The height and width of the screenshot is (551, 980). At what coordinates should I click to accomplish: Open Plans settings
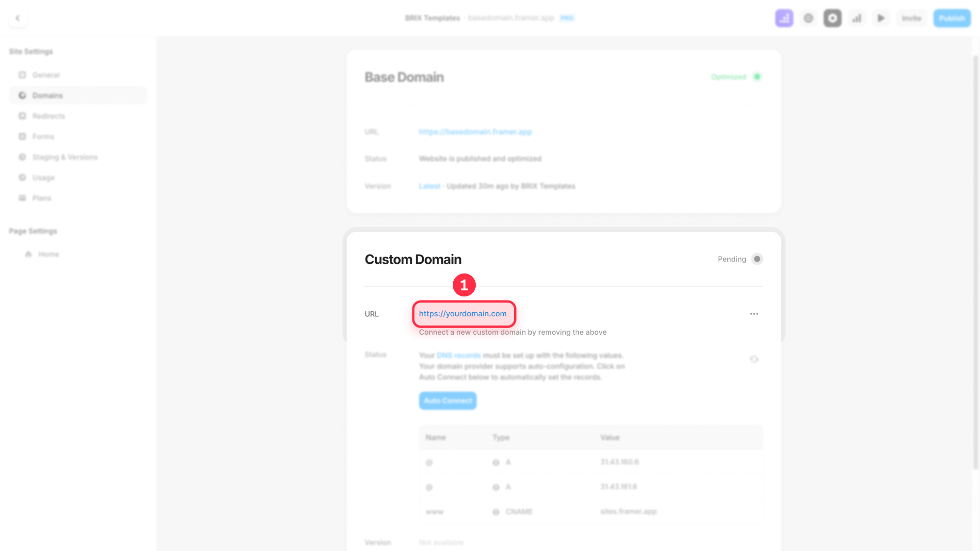78,198
